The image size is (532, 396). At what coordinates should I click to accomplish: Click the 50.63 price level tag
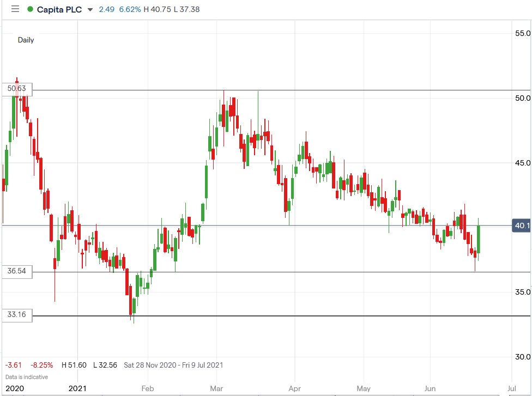coord(16,89)
